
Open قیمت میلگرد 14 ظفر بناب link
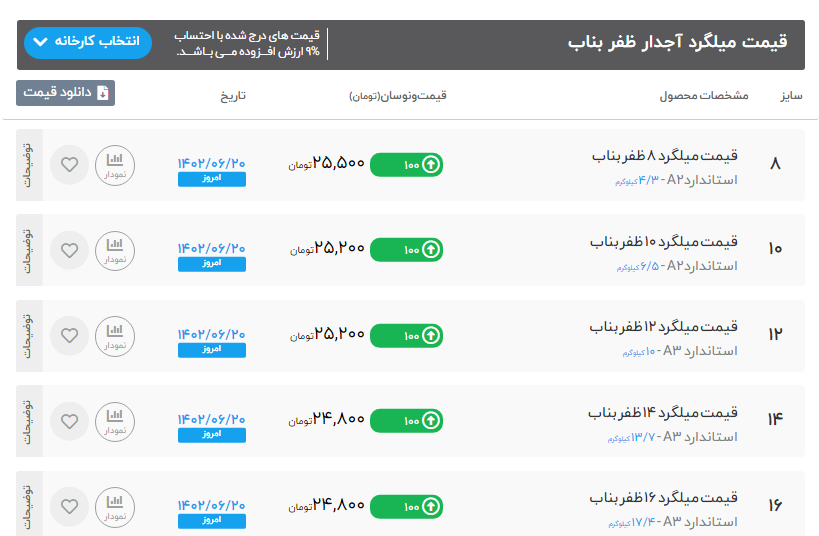coord(664,412)
